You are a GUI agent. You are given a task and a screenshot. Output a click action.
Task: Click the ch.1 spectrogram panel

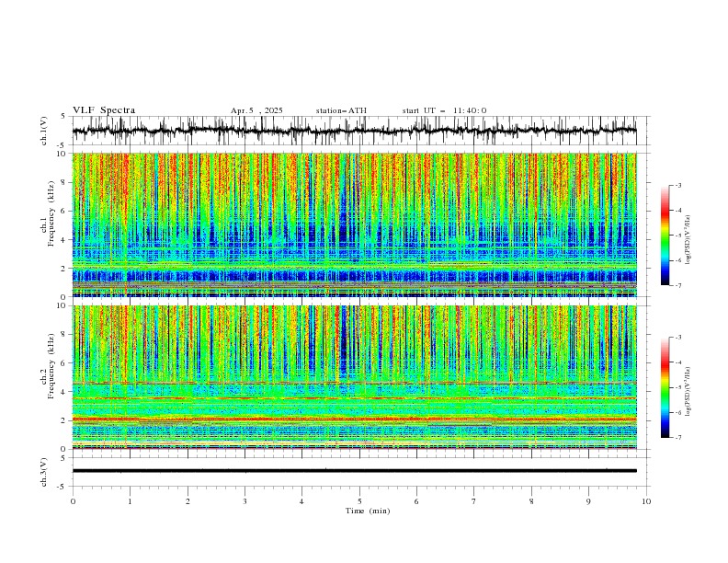pyautogui.click(x=354, y=224)
